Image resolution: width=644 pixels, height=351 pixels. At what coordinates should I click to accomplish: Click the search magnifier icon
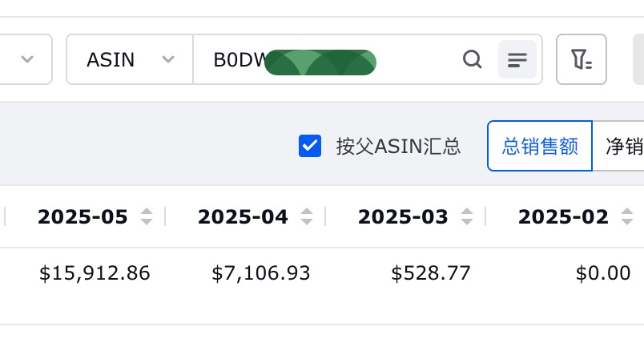tap(472, 59)
